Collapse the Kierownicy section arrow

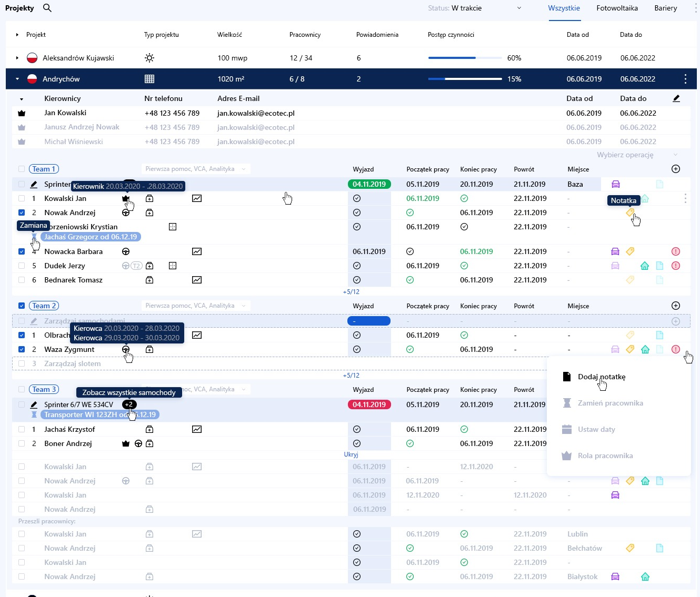(x=22, y=99)
